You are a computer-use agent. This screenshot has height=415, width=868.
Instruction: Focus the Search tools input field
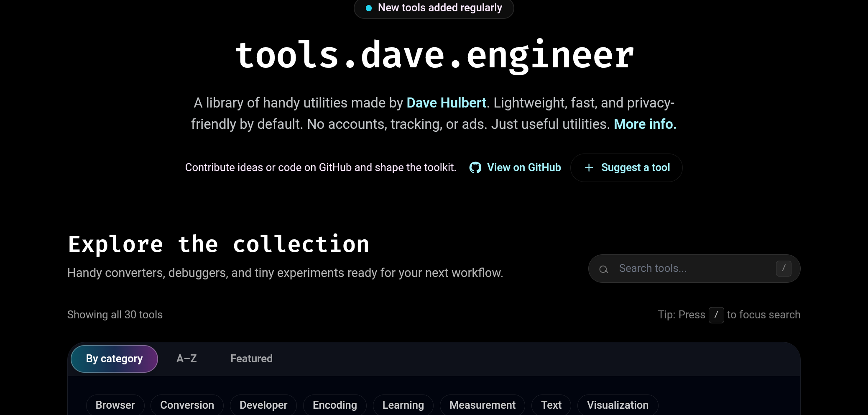click(x=694, y=269)
